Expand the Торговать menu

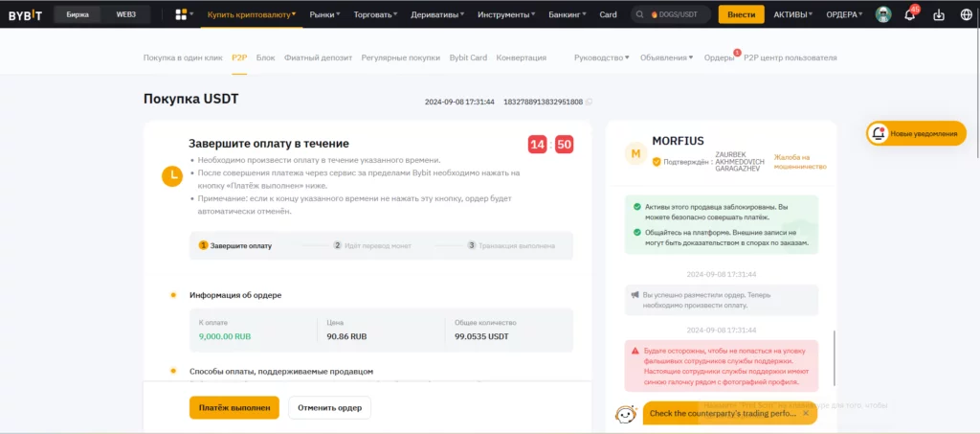click(375, 14)
